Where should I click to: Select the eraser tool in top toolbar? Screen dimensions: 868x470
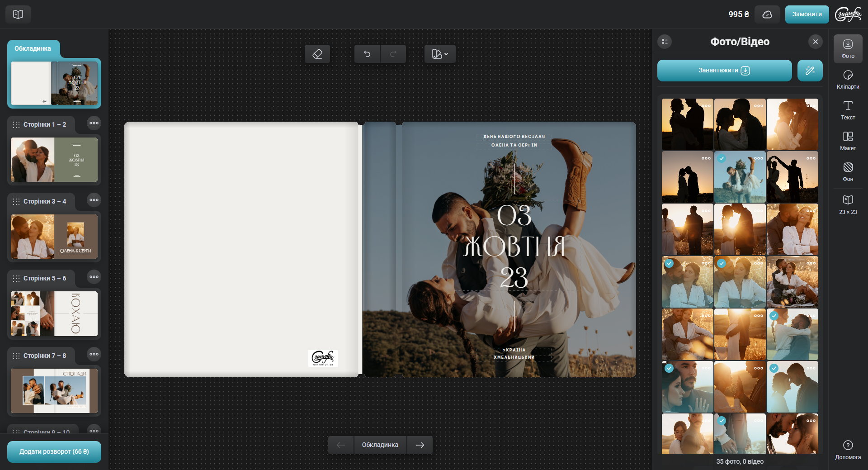pyautogui.click(x=317, y=54)
